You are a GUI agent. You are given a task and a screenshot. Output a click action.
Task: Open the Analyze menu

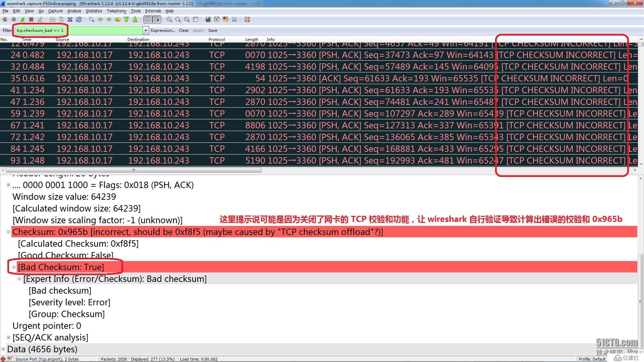pyautogui.click(x=74, y=11)
